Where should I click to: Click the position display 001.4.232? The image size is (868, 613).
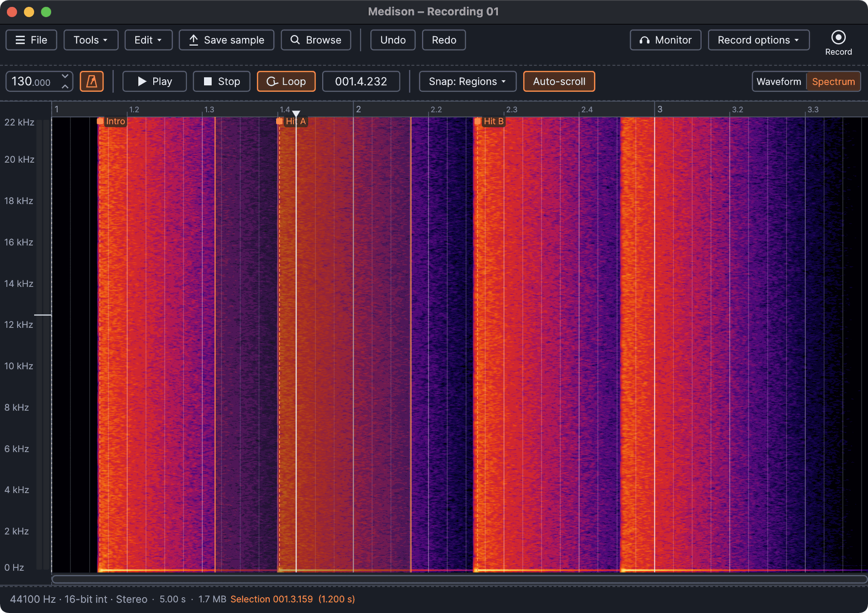coord(361,81)
